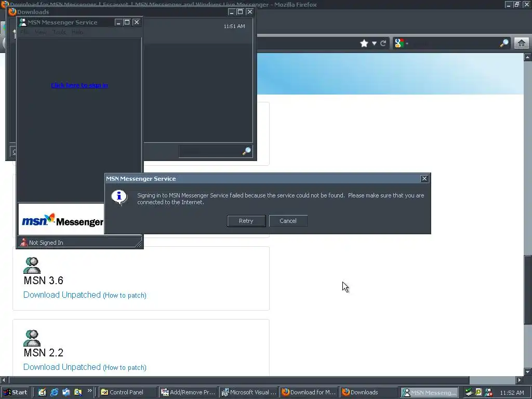Click the horizontal scrollbar right arrow
532x399 pixels.
click(520, 380)
